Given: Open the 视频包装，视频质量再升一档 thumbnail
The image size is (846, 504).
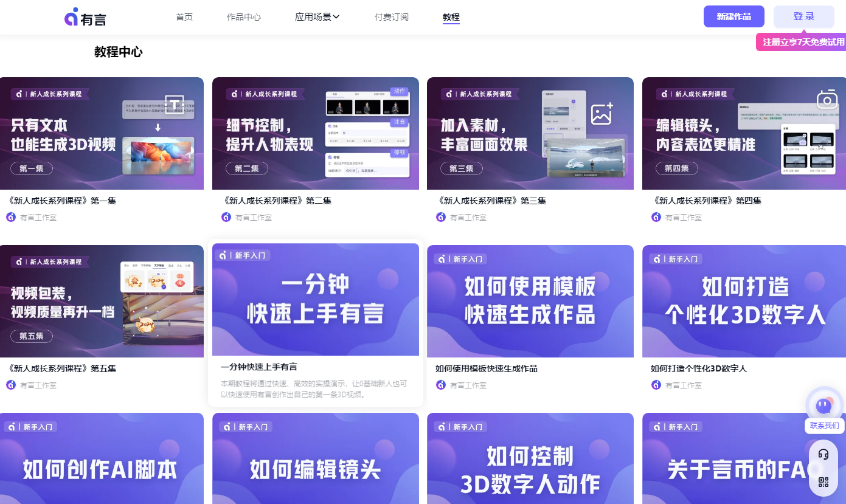Looking at the screenshot, I should 102,301.
